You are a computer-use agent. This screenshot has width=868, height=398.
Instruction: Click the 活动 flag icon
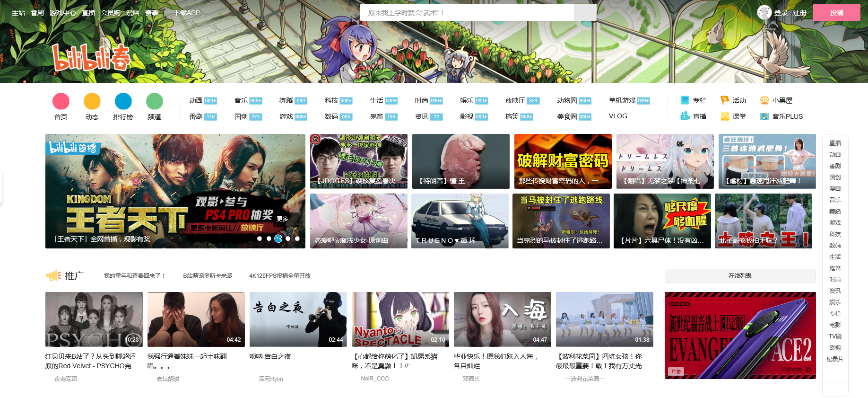pyautogui.click(x=725, y=100)
